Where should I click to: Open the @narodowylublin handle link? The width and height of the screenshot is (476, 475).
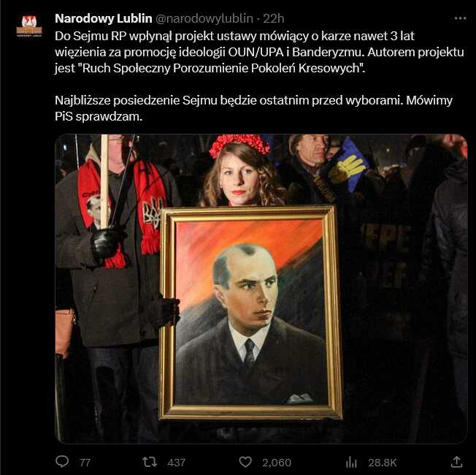click(x=204, y=18)
